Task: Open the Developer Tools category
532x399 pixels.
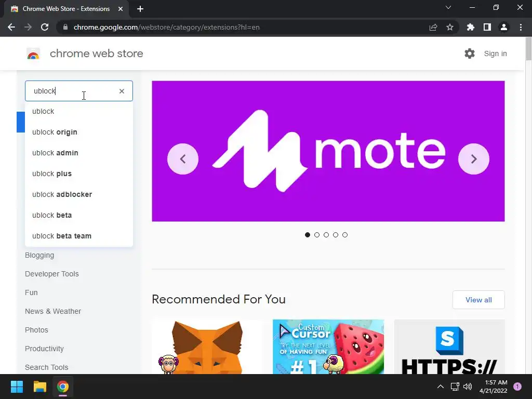Action: [x=51, y=274]
